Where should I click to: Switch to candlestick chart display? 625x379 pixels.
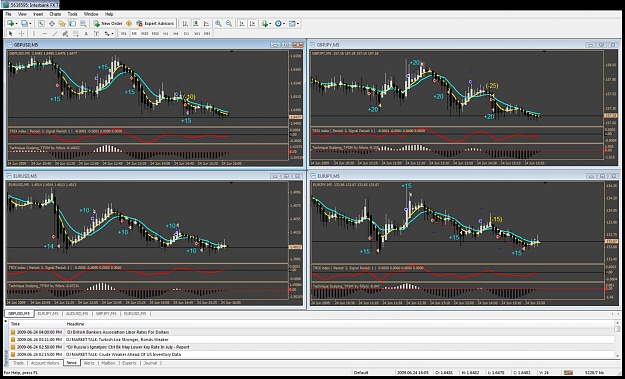(x=196, y=24)
